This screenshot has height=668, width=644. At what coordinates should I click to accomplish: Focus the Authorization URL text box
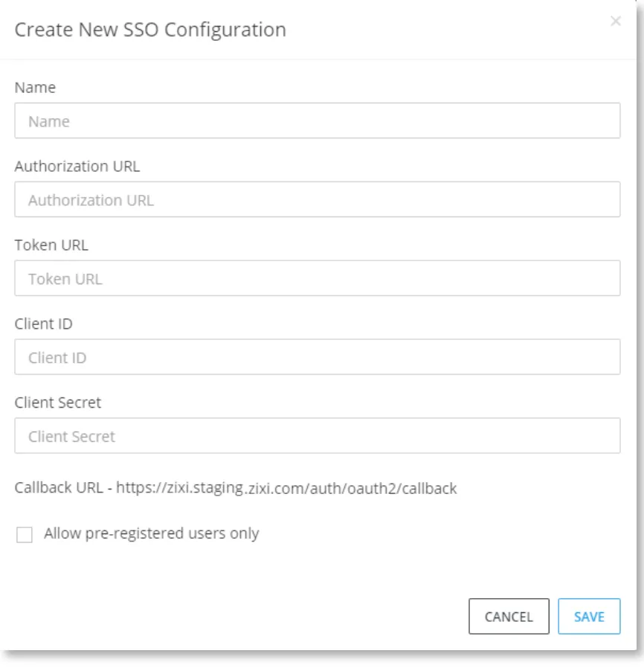pos(318,199)
